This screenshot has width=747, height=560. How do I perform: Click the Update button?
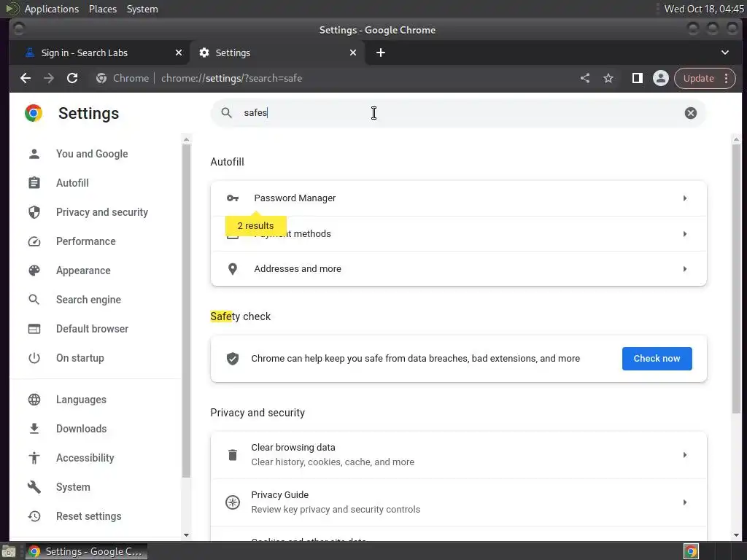point(698,78)
